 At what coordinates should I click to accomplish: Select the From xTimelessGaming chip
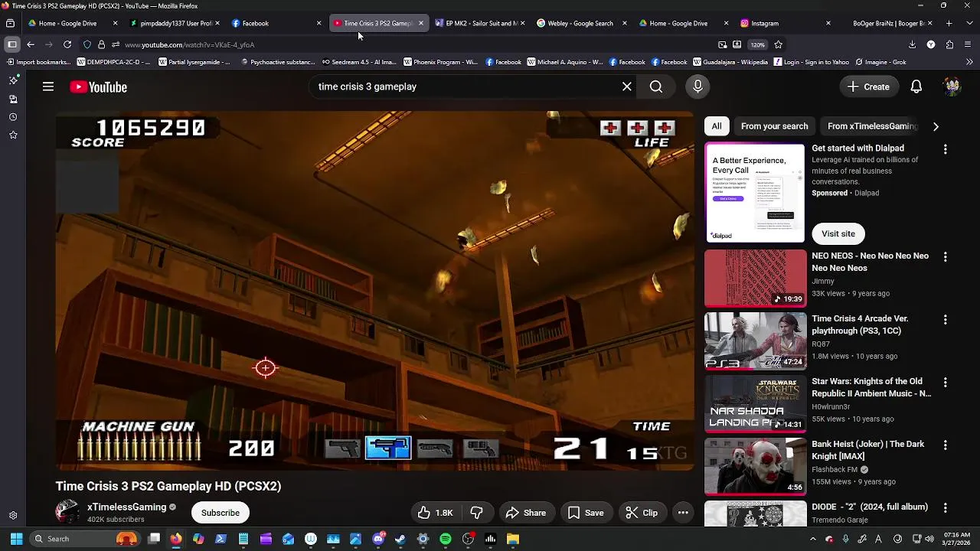[x=872, y=126]
